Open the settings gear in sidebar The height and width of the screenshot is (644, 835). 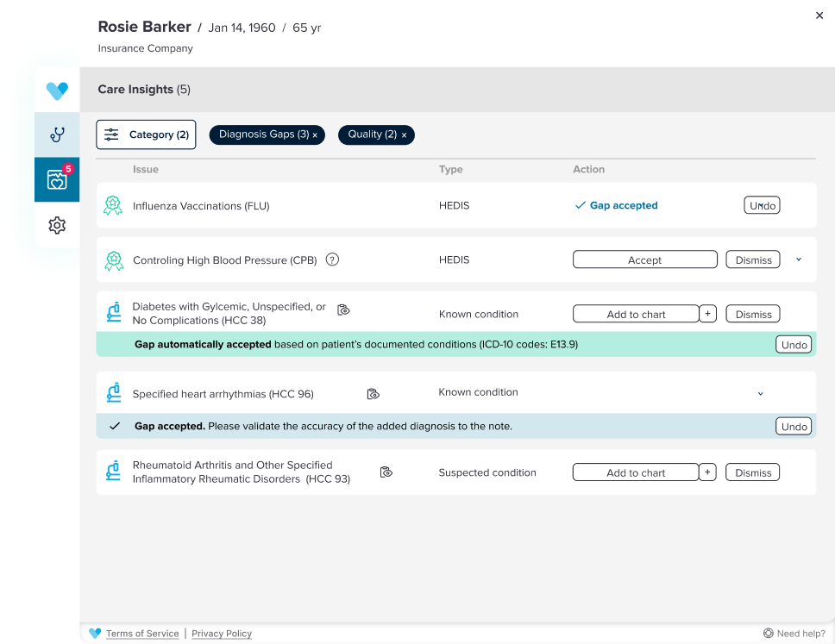57,225
